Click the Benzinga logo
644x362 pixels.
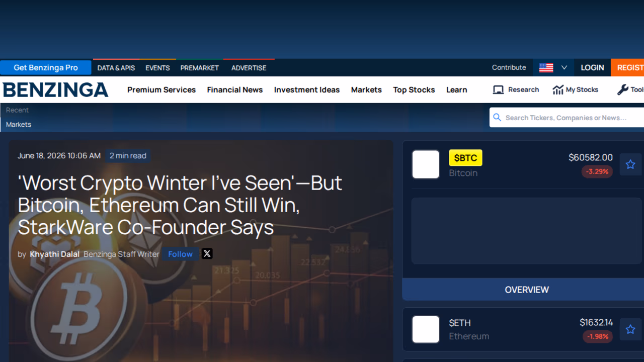tap(55, 90)
